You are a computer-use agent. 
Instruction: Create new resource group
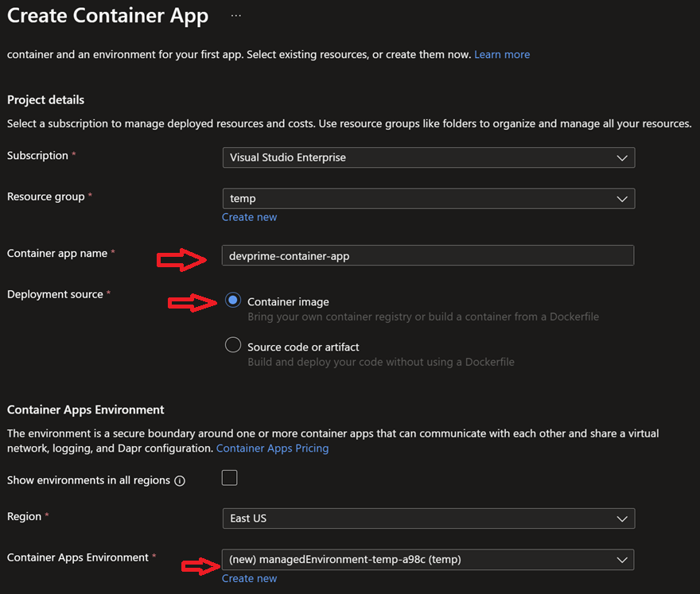point(249,216)
